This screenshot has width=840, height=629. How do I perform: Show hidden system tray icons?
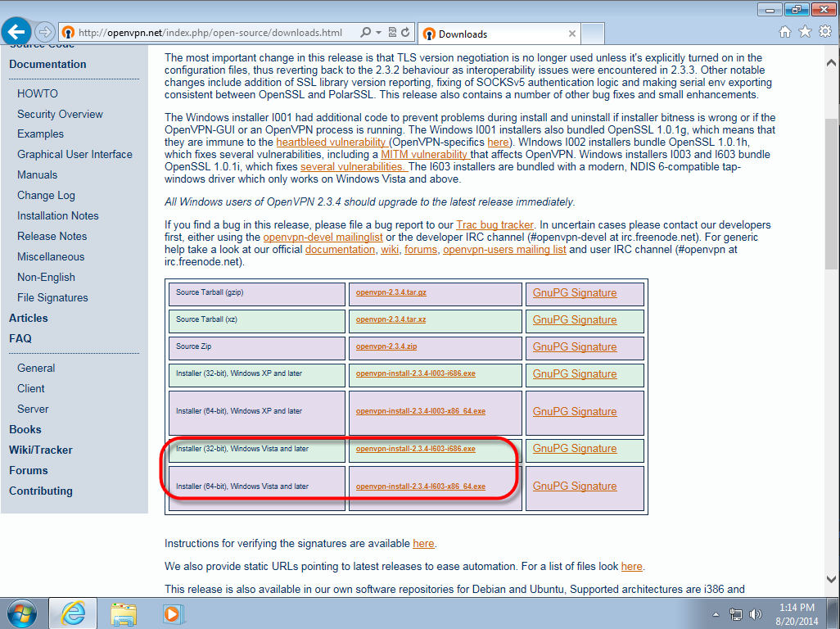[x=716, y=614]
